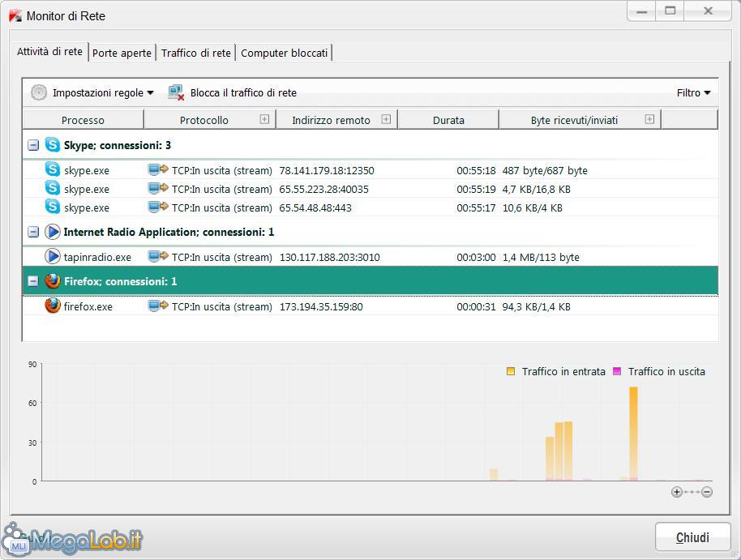Expand the Byte ricevuti/inviati column plus toggle
The image size is (741, 560).
point(649,119)
